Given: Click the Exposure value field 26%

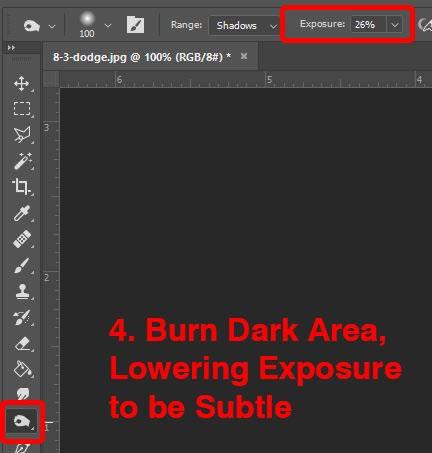Looking at the screenshot, I should [368, 24].
